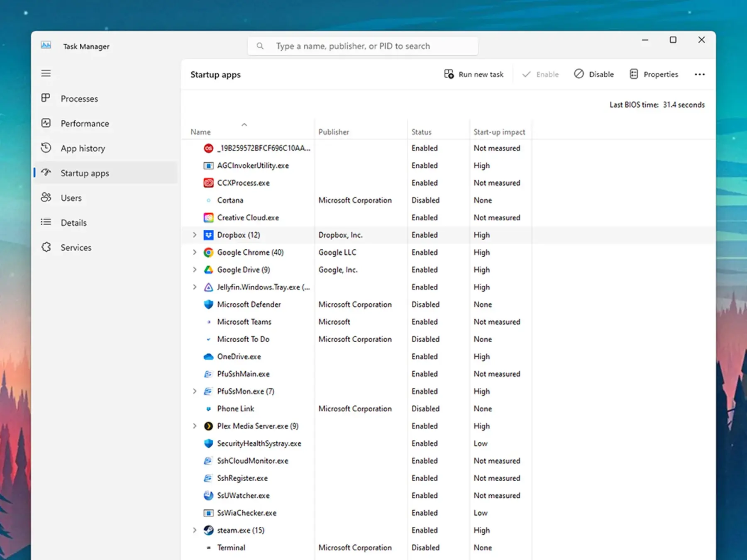Image resolution: width=747 pixels, height=560 pixels.
Task: Click the AGCInvokerUtility.exe icon
Action: tap(208, 166)
